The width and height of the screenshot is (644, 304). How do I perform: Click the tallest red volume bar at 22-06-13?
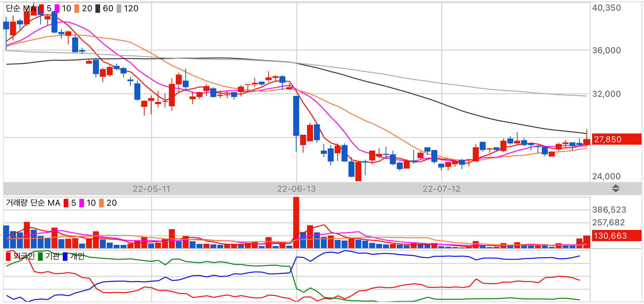(296, 222)
